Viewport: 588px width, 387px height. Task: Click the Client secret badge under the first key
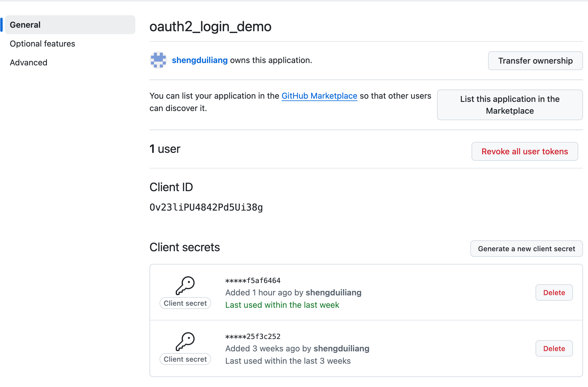click(x=185, y=303)
